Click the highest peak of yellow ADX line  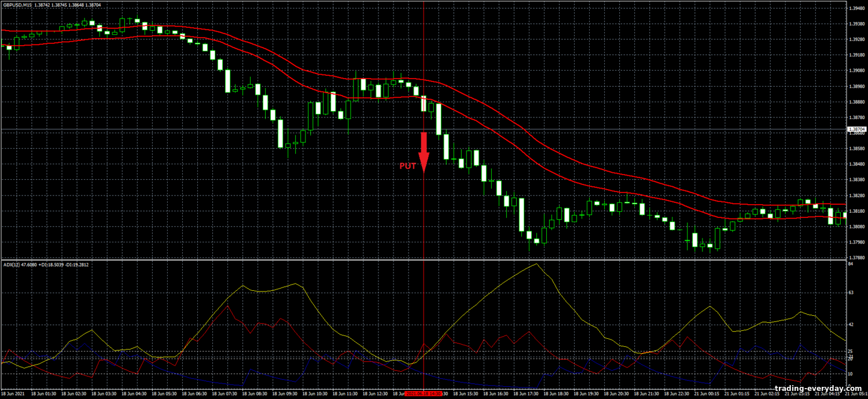point(536,264)
